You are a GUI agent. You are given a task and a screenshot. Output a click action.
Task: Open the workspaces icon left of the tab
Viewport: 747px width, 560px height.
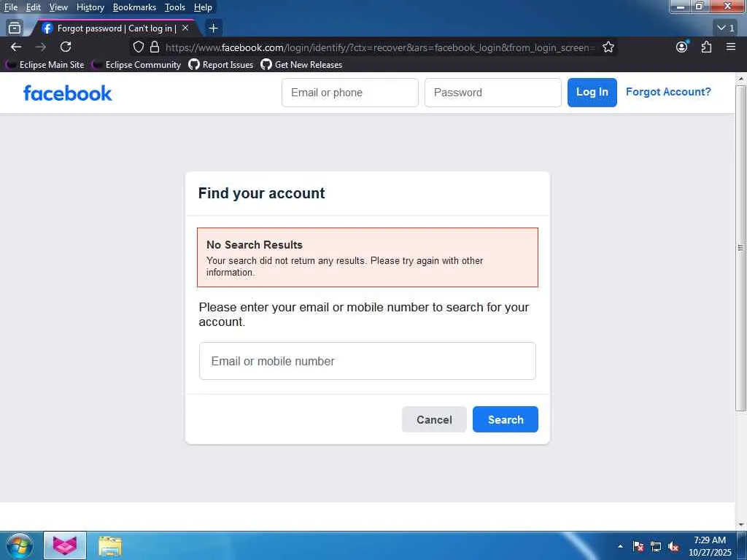click(15, 28)
